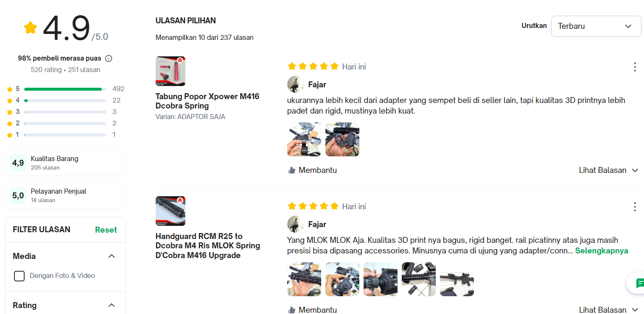The height and width of the screenshot is (314, 644).
Task: Click Fajar's avatar on the first review
Action: [295, 84]
